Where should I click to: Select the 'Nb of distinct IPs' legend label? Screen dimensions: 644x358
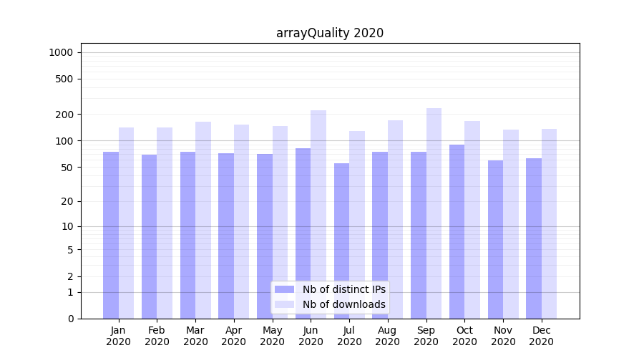(343, 289)
